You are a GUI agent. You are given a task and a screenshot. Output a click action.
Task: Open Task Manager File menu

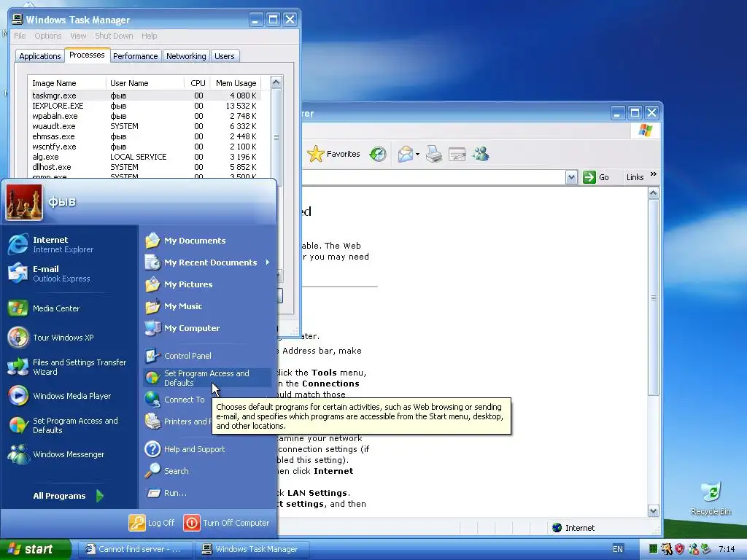coord(20,36)
